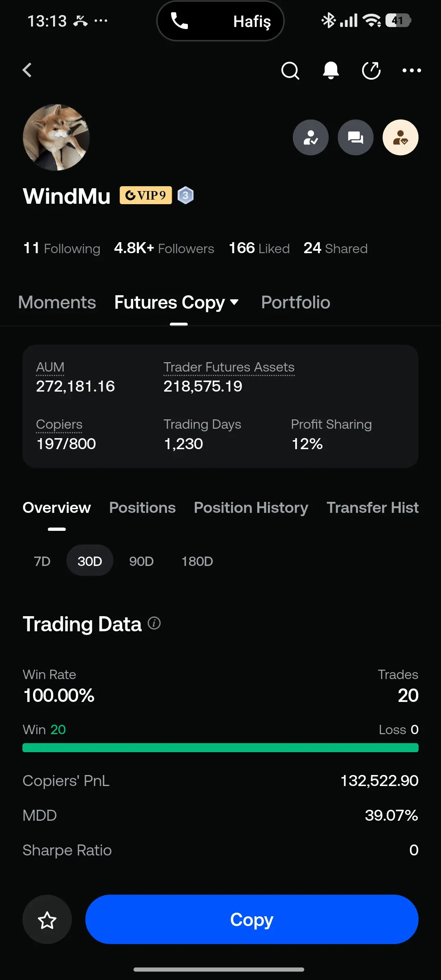Open notifications bell icon

coord(331,71)
